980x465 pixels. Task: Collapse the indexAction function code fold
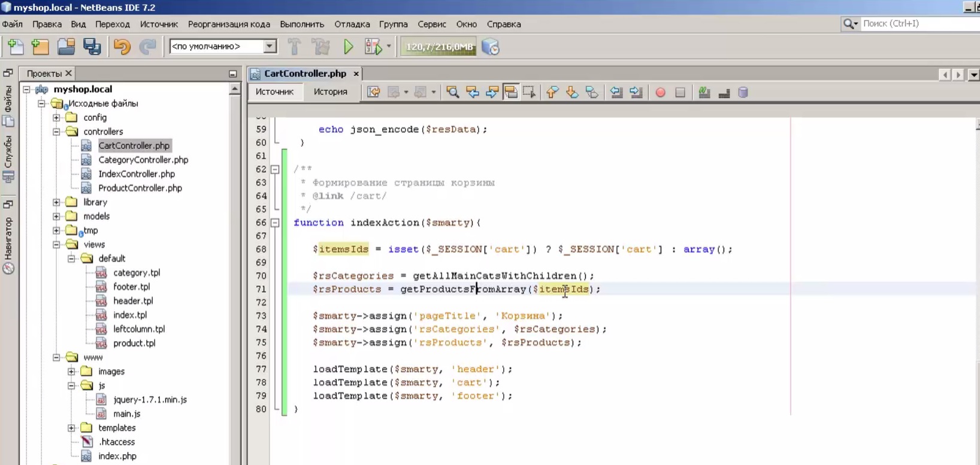pyautogui.click(x=275, y=223)
